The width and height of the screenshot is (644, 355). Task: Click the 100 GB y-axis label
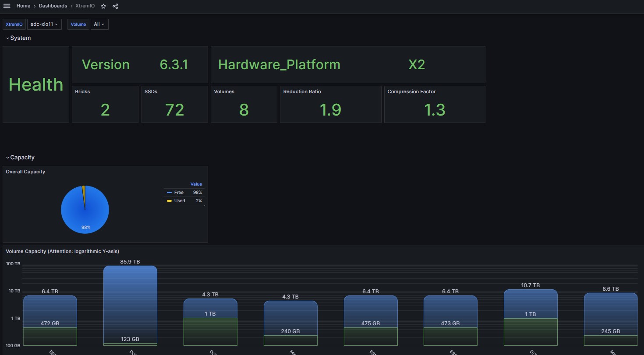pos(13,346)
